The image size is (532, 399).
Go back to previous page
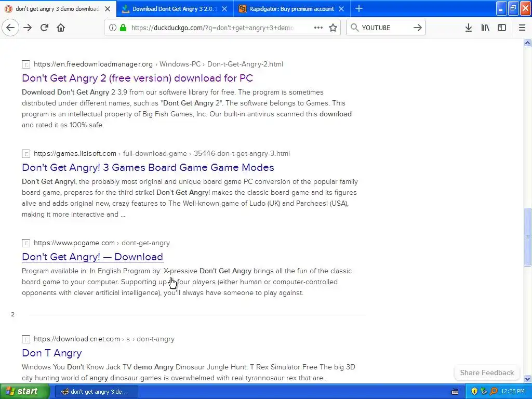[10, 28]
